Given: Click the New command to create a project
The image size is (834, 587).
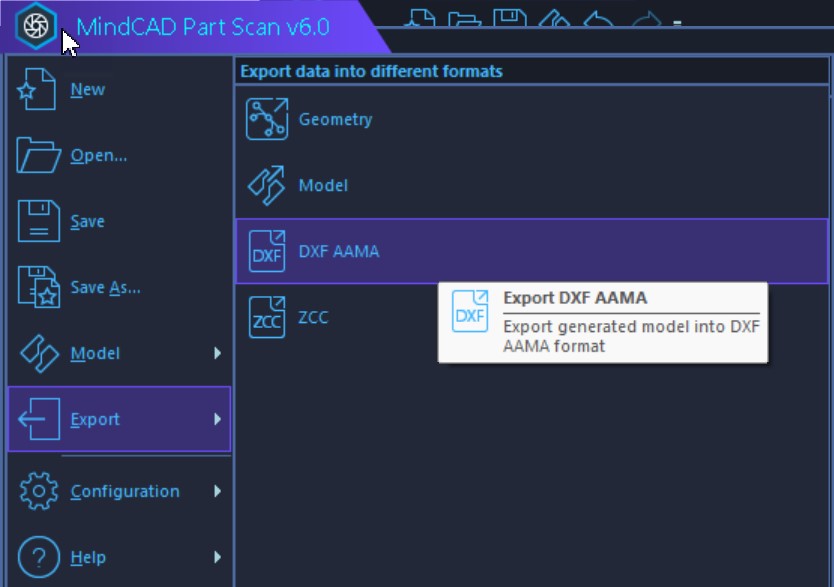Looking at the screenshot, I should click(x=88, y=89).
